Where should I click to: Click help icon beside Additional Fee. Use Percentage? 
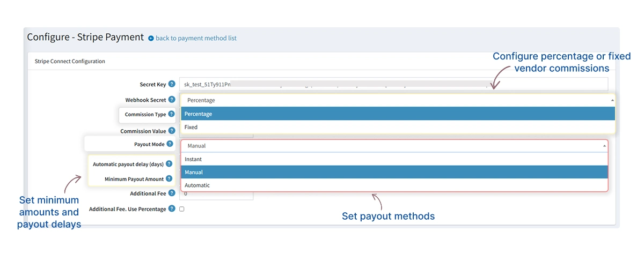pos(172,208)
